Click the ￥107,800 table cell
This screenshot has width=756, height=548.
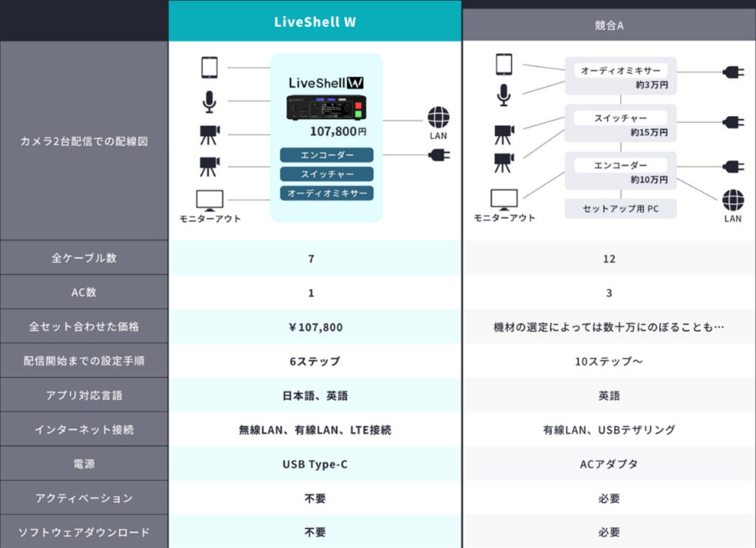point(315,327)
